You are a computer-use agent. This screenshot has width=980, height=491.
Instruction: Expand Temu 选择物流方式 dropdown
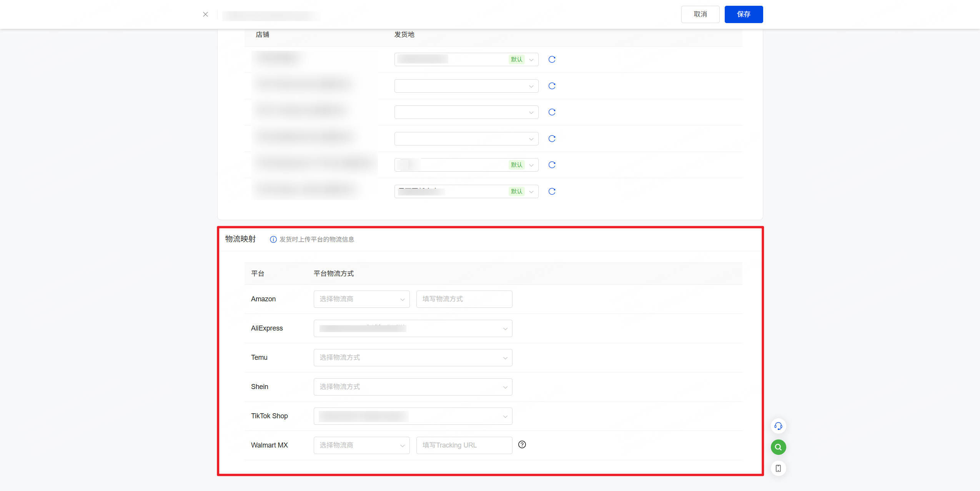coord(413,357)
